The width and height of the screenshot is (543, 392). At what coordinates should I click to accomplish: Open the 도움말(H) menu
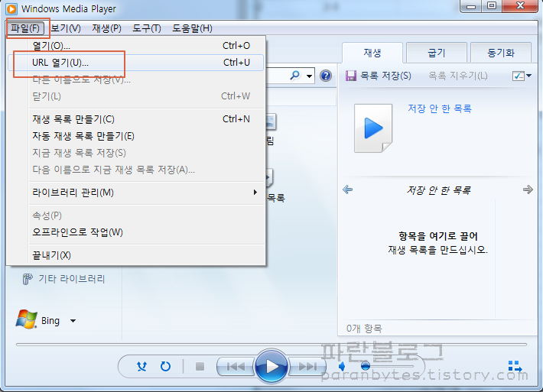tap(192, 28)
